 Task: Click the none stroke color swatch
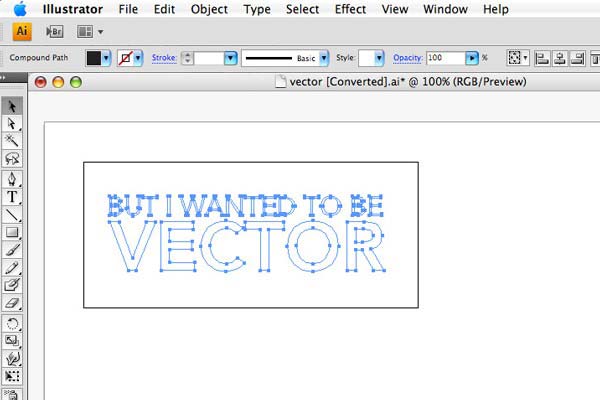click(x=126, y=58)
